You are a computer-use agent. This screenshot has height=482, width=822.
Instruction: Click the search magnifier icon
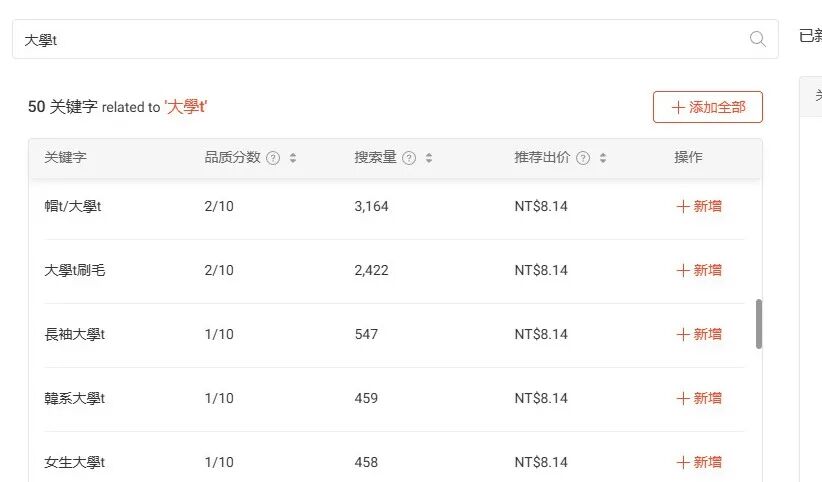tap(758, 39)
